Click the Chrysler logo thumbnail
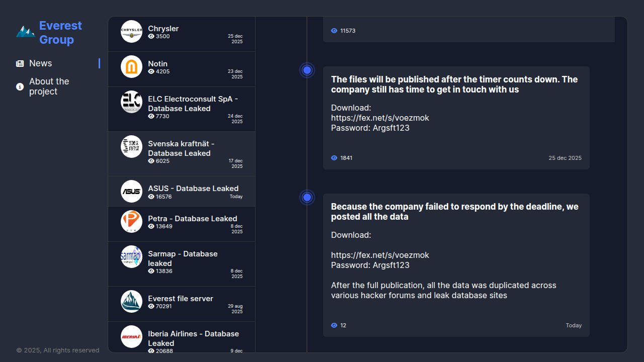Viewport: 644px width, 362px height. (x=132, y=31)
